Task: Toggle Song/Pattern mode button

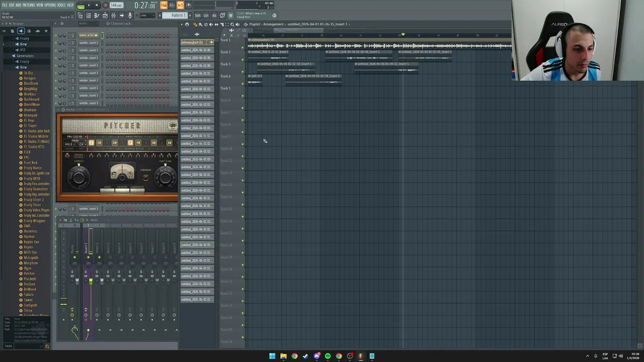Action: pos(81,6)
